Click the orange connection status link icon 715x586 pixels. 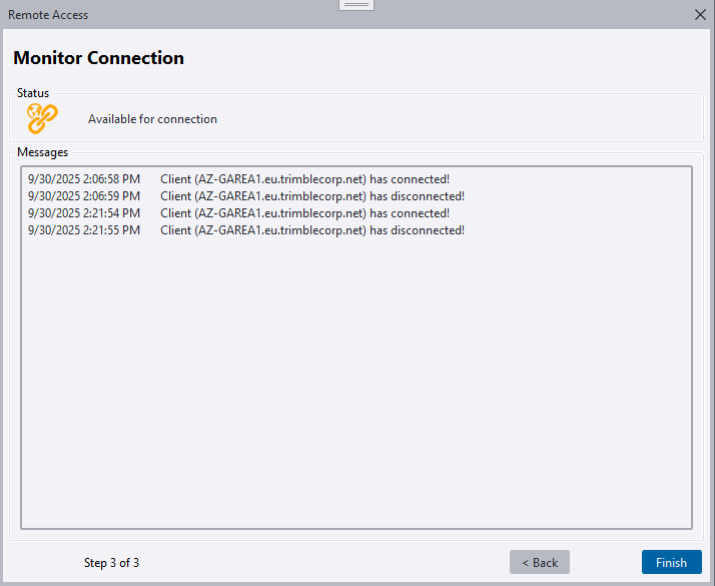pos(42,119)
